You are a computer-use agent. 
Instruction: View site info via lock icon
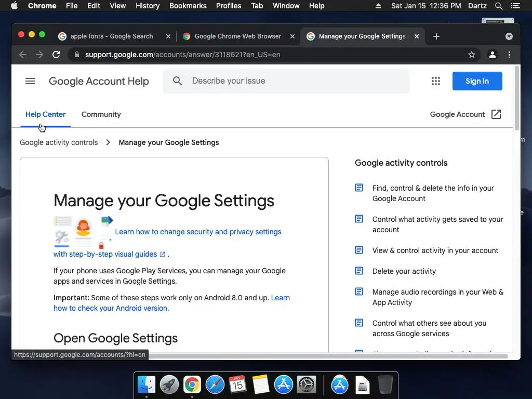tap(77, 55)
